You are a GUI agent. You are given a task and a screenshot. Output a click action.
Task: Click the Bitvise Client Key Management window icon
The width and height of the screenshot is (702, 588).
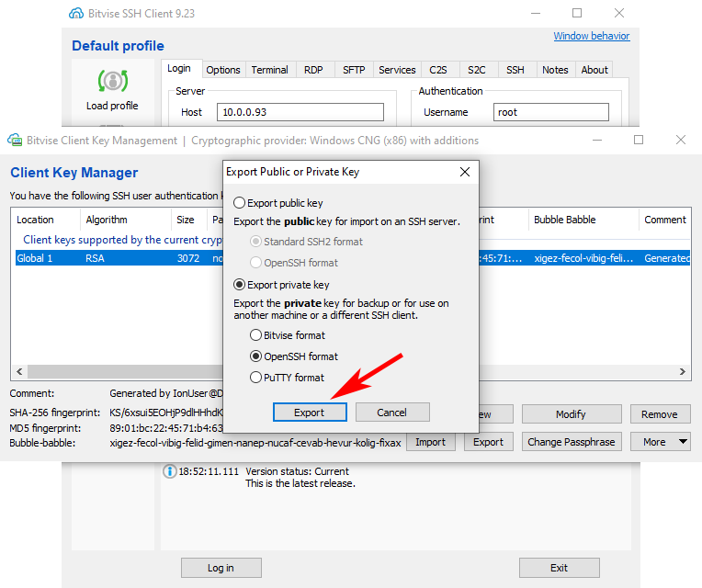click(15, 140)
